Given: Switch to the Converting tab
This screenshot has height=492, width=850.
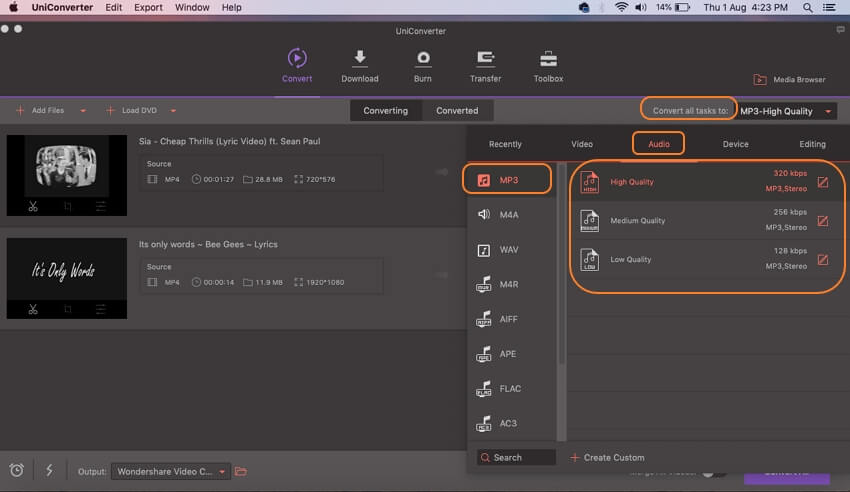Looking at the screenshot, I should click(385, 111).
